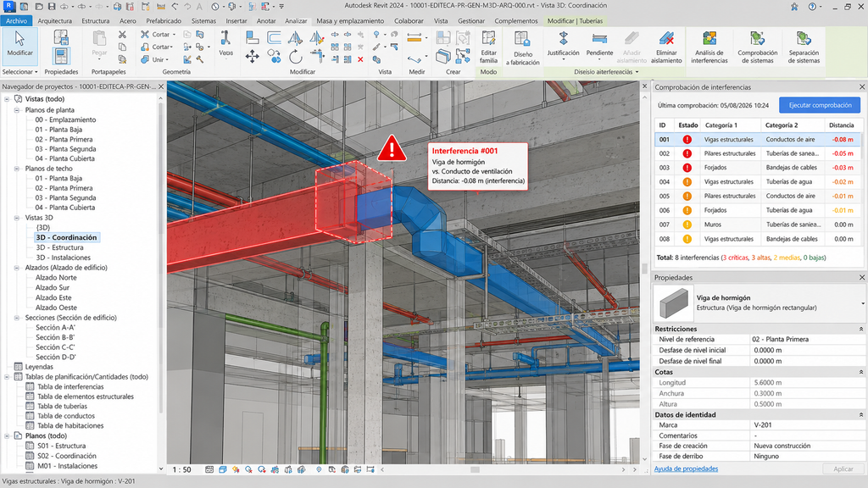Click the Revit application logo icon
This screenshot has width=868, height=488.
click(8, 6)
